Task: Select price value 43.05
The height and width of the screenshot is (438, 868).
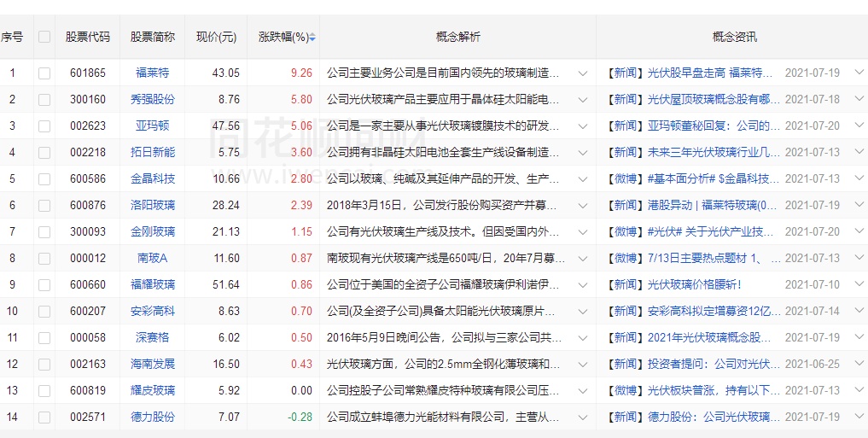Action: (x=226, y=73)
